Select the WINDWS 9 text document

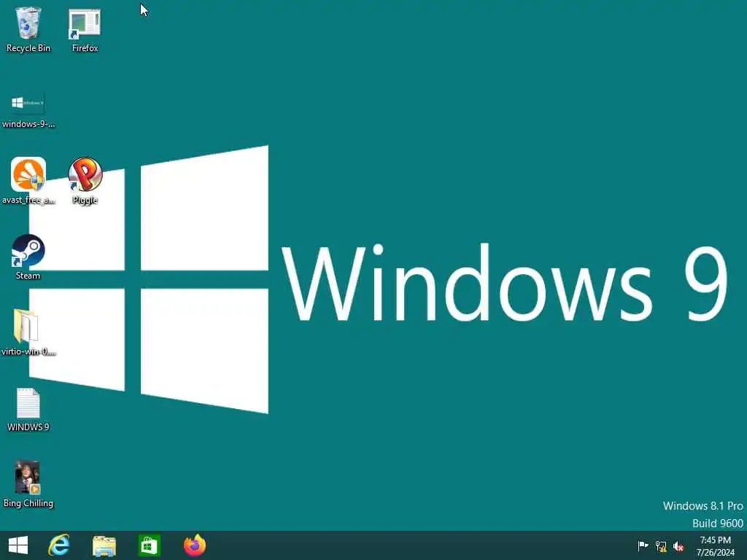(28, 410)
